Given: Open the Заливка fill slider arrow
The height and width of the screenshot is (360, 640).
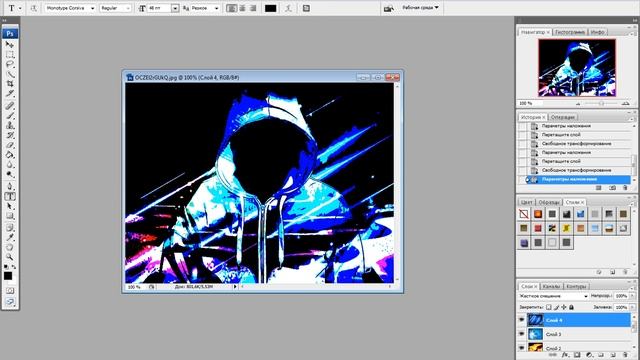Looking at the screenshot, I should tap(633, 307).
